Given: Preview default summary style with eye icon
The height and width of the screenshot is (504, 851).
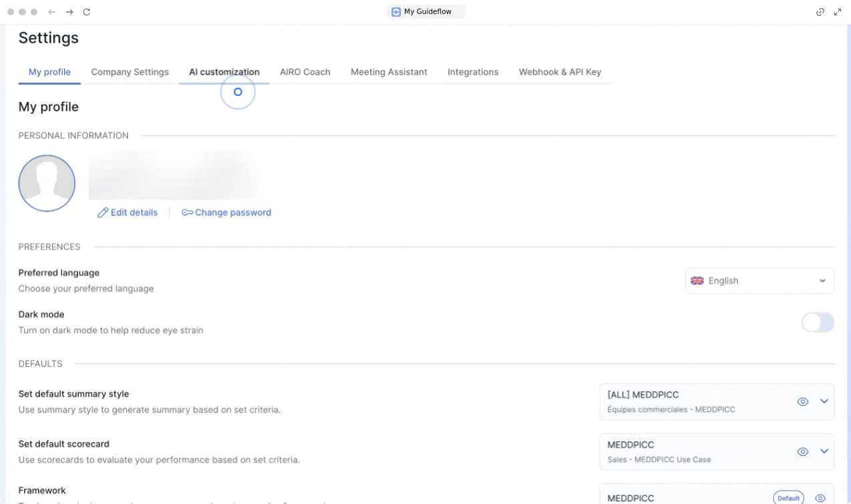Looking at the screenshot, I should (803, 401).
